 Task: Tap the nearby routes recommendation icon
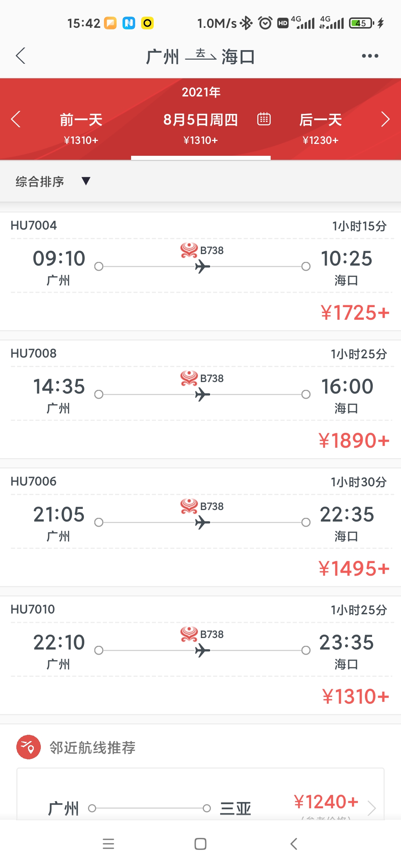[x=29, y=747]
